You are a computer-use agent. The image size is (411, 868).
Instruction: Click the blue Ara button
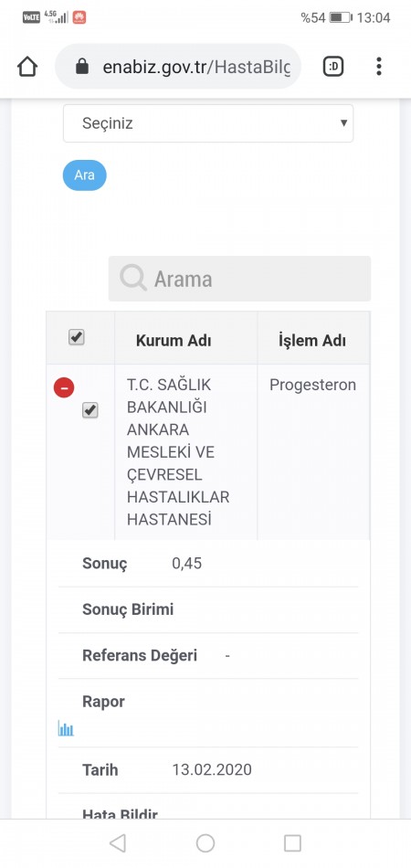[x=84, y=175]
